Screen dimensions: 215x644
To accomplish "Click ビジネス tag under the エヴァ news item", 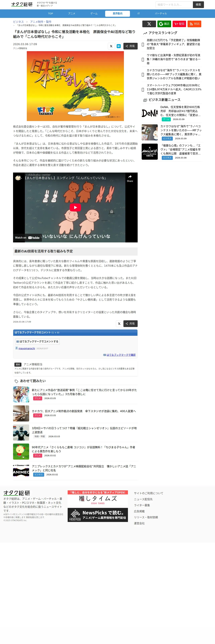I will 167,158.
